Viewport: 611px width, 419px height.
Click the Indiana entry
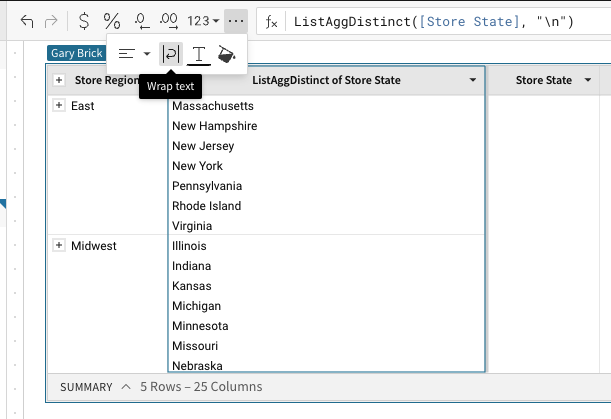tap(191, 266)
